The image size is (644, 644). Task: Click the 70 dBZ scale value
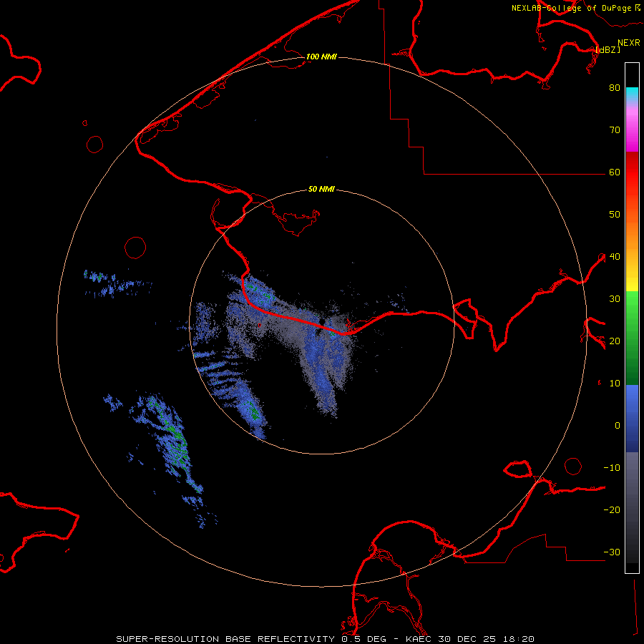[615, 130]
